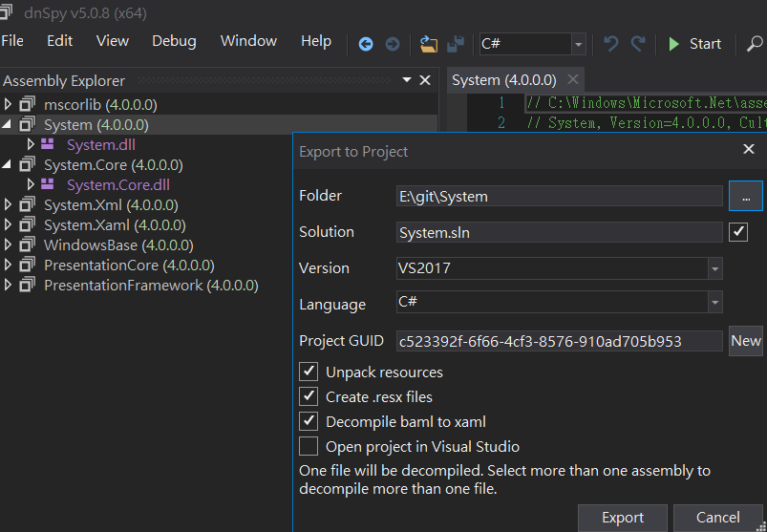Select System.Xml (4.0.0.0) in the tree
The width and height of the screenshot is (767, 532).
111,205
